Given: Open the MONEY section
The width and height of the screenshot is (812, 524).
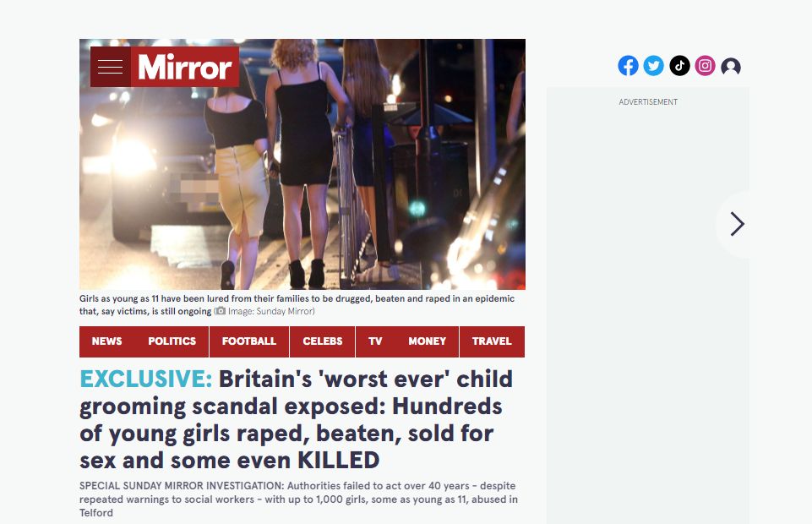Looking at the screenshot, I should [x=428, y=341].
